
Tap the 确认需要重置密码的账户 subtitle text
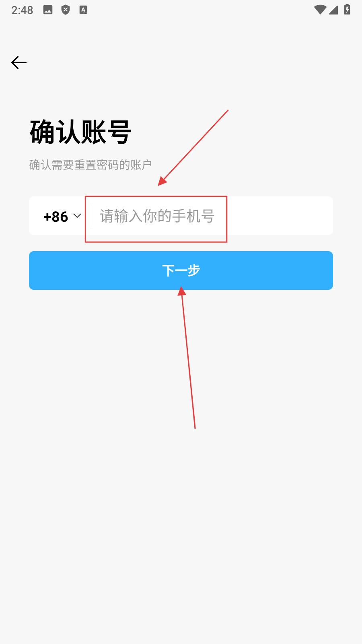pos(90,165)
